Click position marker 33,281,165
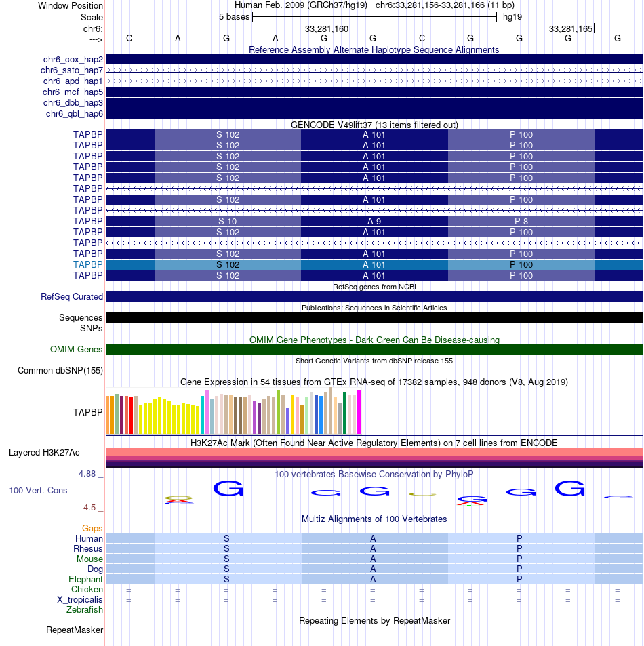Image resolution: width=644 pixels, height=646 pixels. point(571,29)
